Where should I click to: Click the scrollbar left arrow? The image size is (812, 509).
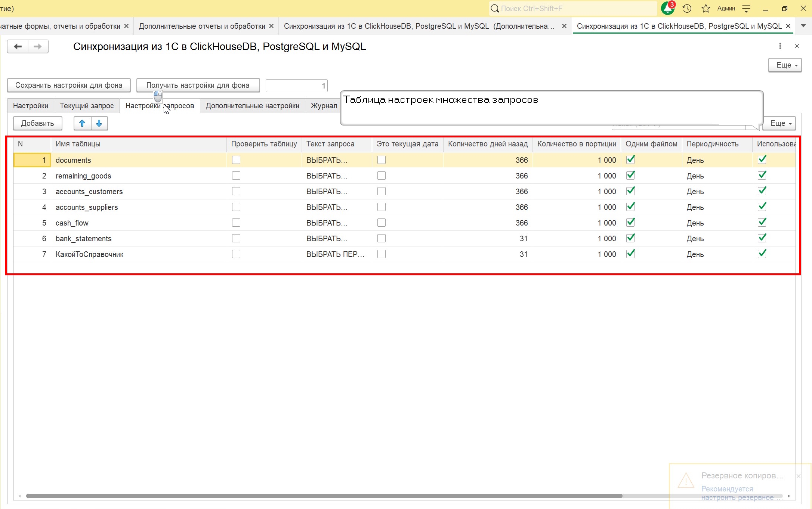(x=20, y=496)
